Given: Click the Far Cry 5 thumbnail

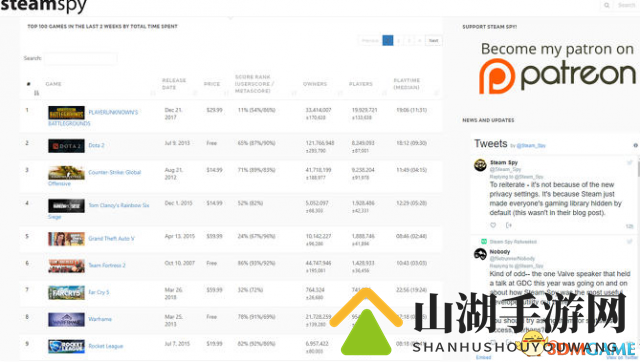Looking at the screenshot, I should click(x=66, y=293).
